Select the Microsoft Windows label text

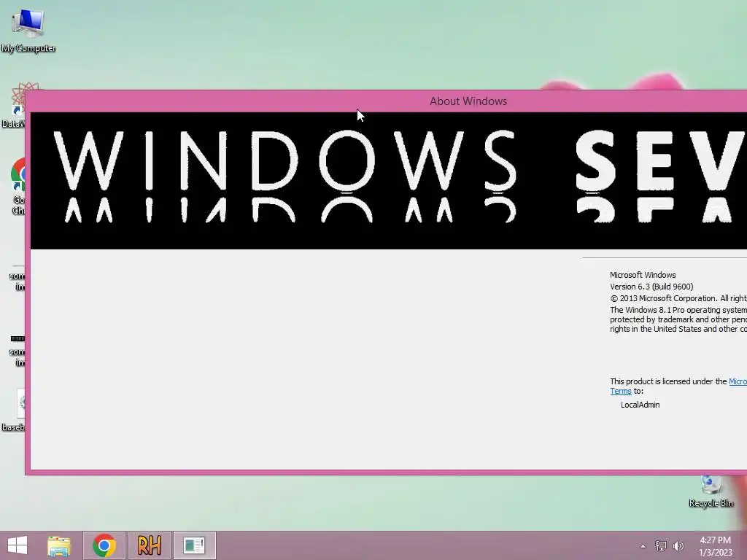pos(643,275)
